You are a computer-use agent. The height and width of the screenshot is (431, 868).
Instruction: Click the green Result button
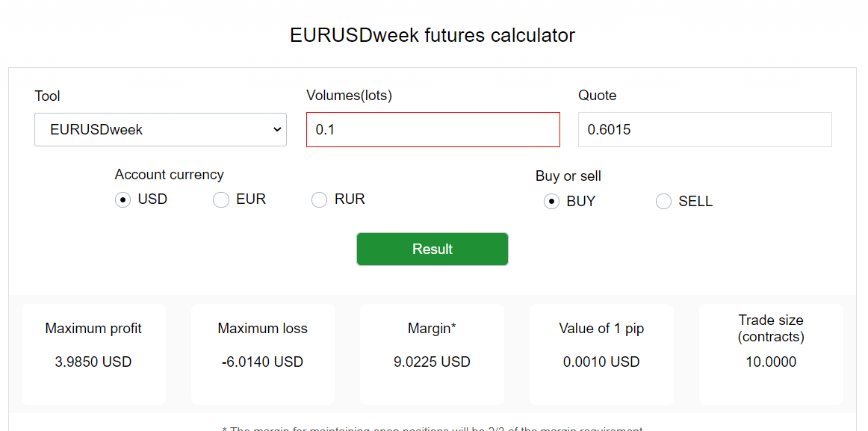433,249
